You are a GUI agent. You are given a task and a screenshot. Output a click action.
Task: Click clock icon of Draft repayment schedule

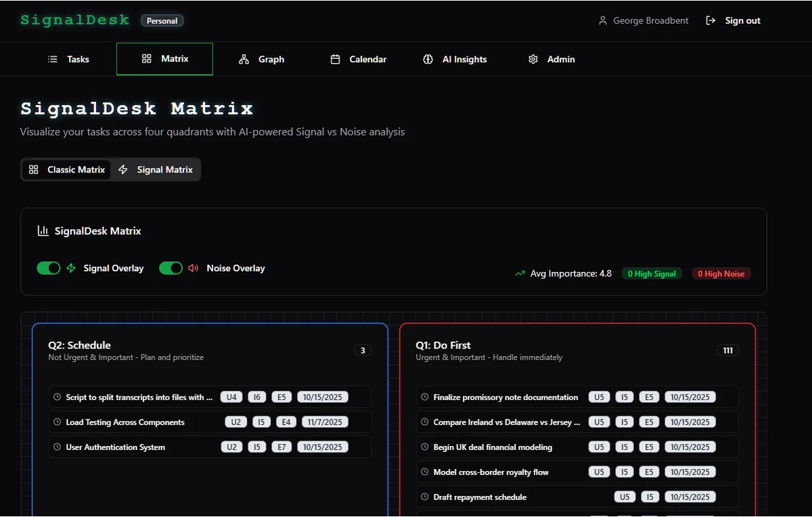425,497
